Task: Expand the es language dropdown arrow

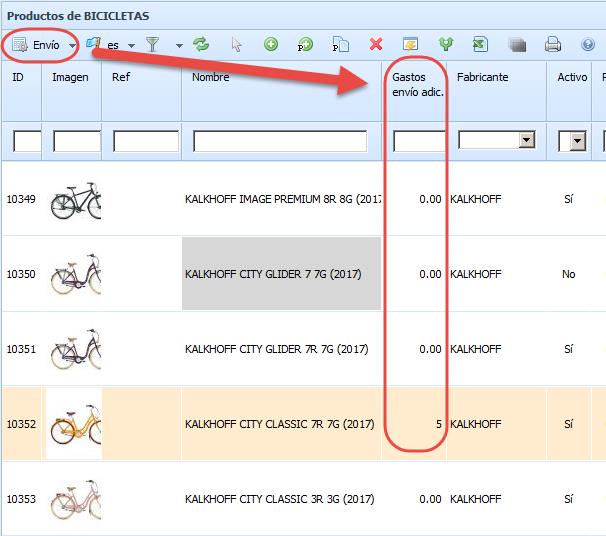Action: tap(131, 46)
